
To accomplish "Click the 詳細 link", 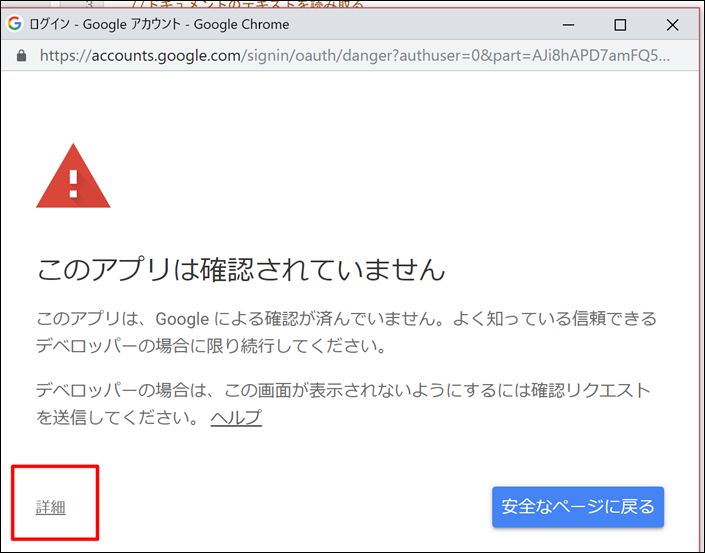I will point(51,507).
